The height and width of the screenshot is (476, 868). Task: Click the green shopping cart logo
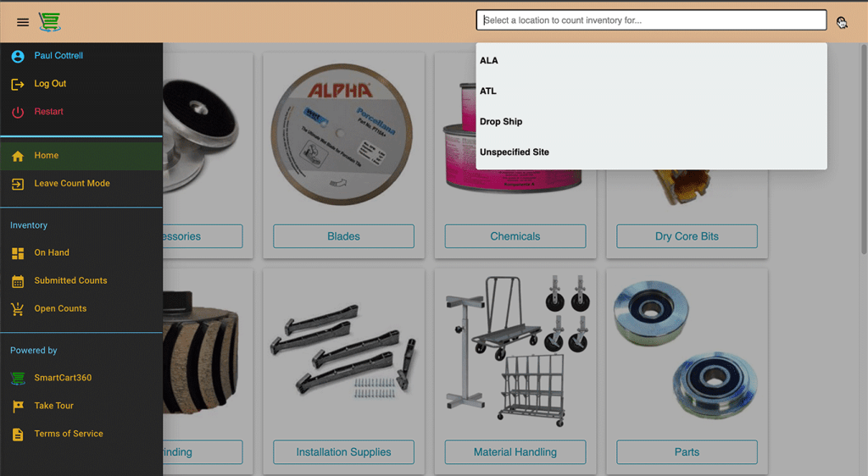50,22
